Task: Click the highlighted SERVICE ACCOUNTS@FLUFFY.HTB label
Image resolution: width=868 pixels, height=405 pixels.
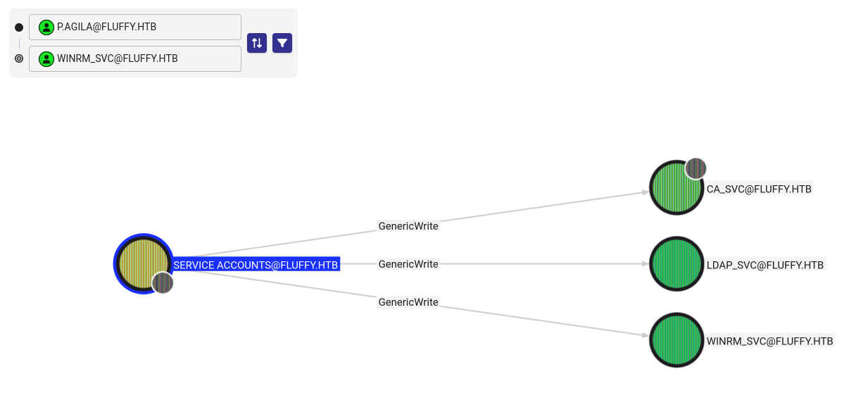Action: [x=256, y=265]
